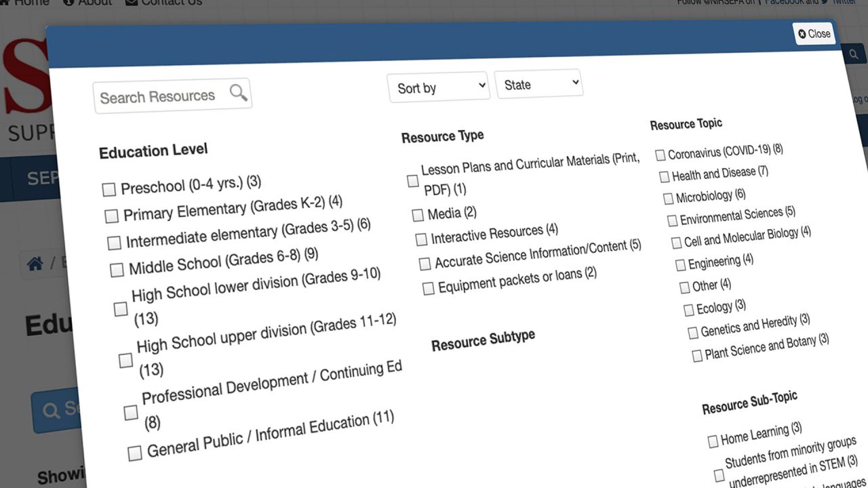Check the Preschool (0-4 yrs.) box

coord(108,190)
